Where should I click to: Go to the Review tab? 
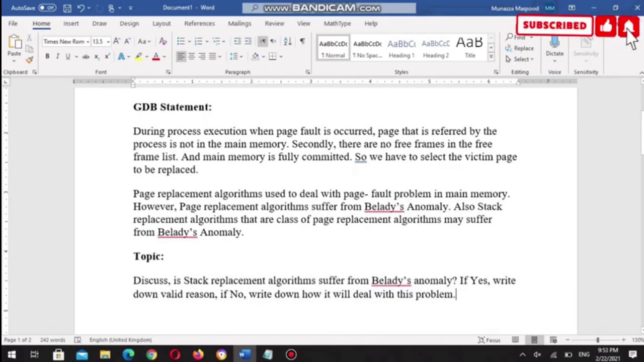click(x=274, y=24)
